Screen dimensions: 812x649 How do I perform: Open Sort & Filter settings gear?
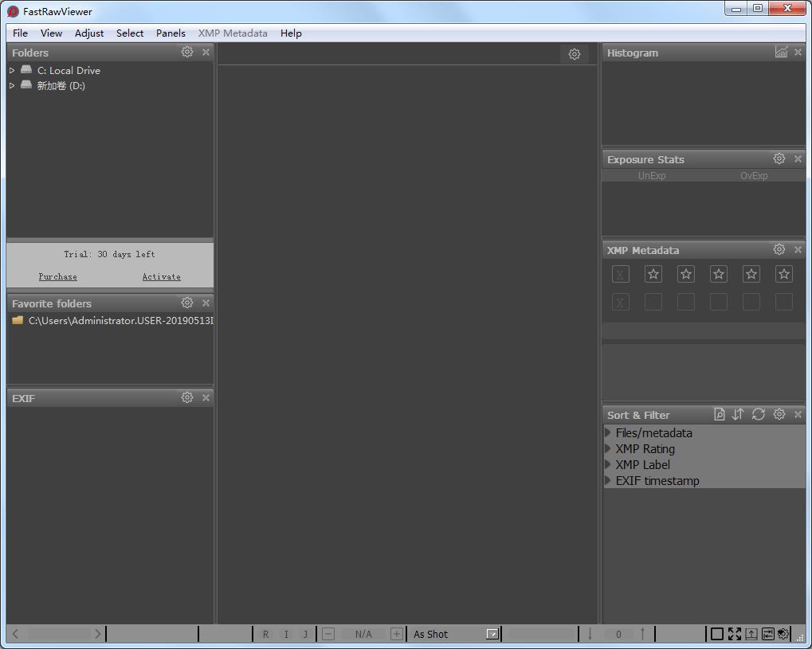tap(779, 414)
